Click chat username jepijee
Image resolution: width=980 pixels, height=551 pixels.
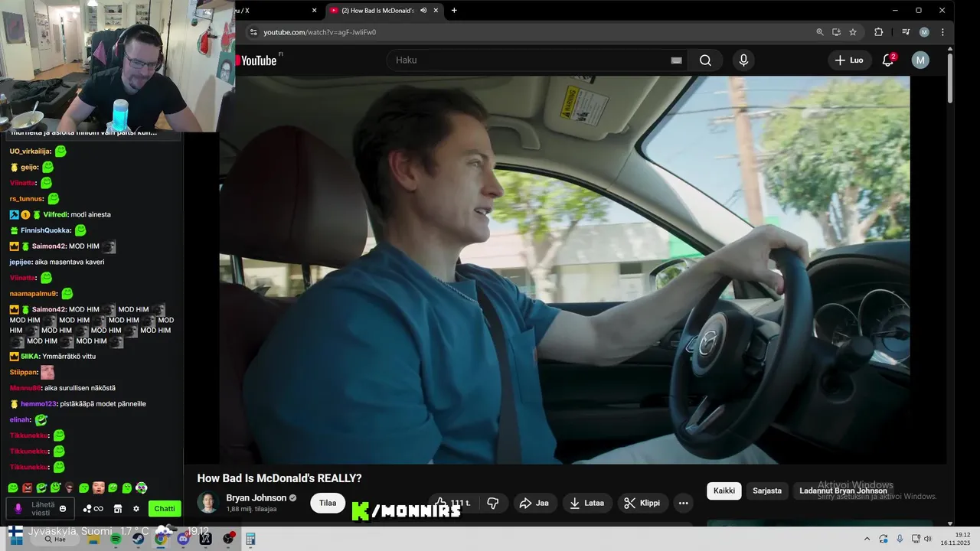(x=20, y=262)
